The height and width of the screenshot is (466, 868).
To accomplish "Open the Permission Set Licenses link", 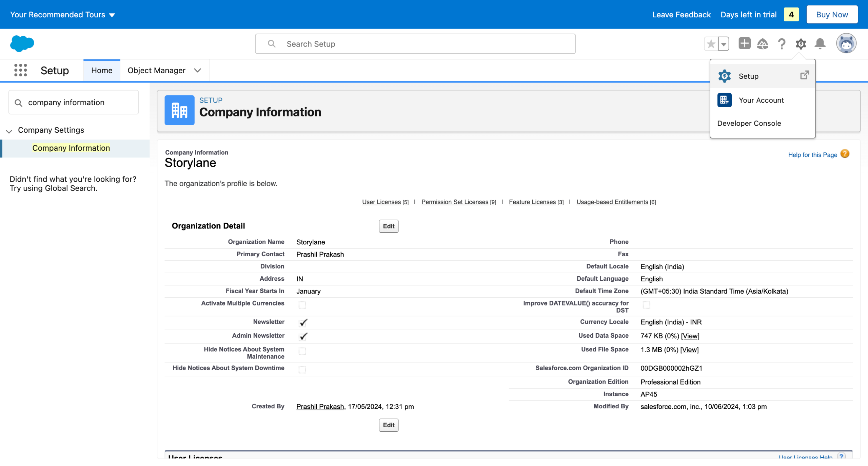I will click(459, 202).
